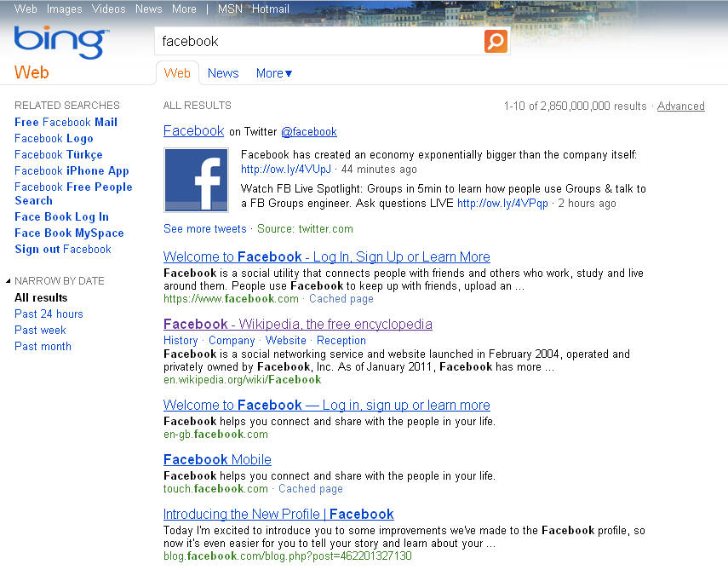Open Welcome to Facebook - Log In, Sign Up result
Viewport: 728px width, 570px height.
click(x=327, y=256)
